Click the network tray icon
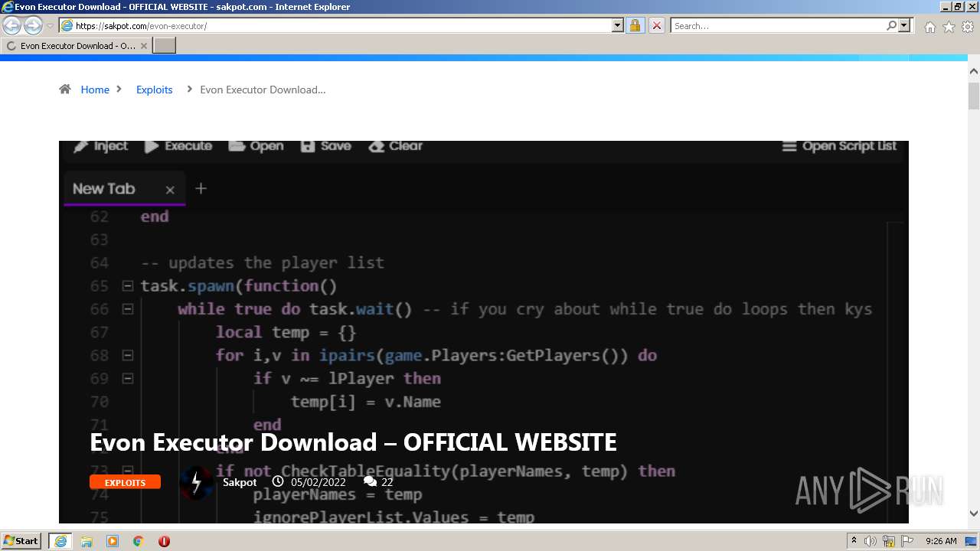 pyautogui.click(x=889, y=541)
